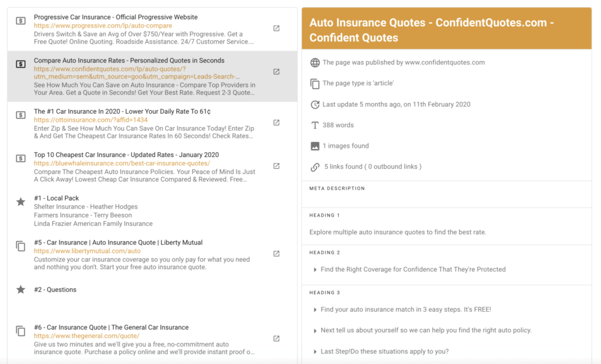Click 'Last update 5 months ago' text
This screenshot has height=364, width=601.
[396, 104]
